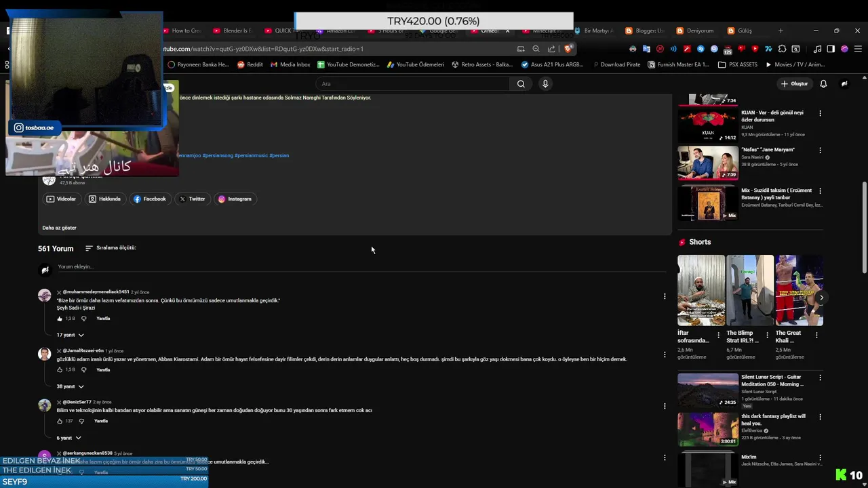
Task: Like the comment by DenizSerT7
Action: click(60, 421)
